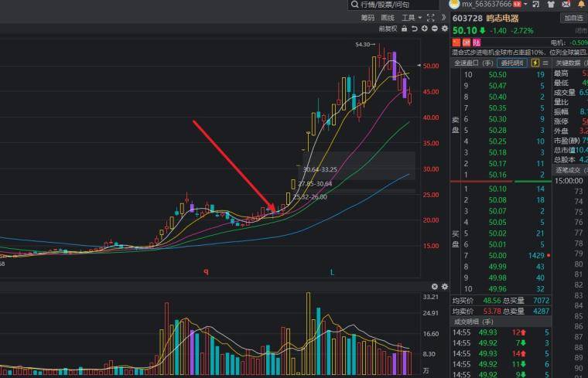Click the trade row with volume 12
Image resolution: width=588 pixels, height=378 pixels.
coord(501,332)
